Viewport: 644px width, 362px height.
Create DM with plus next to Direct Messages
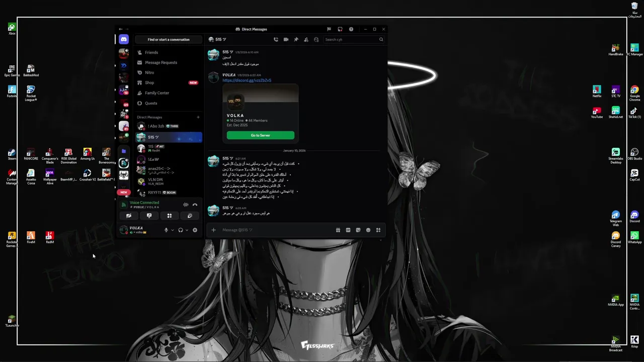(x=198, y=117)
